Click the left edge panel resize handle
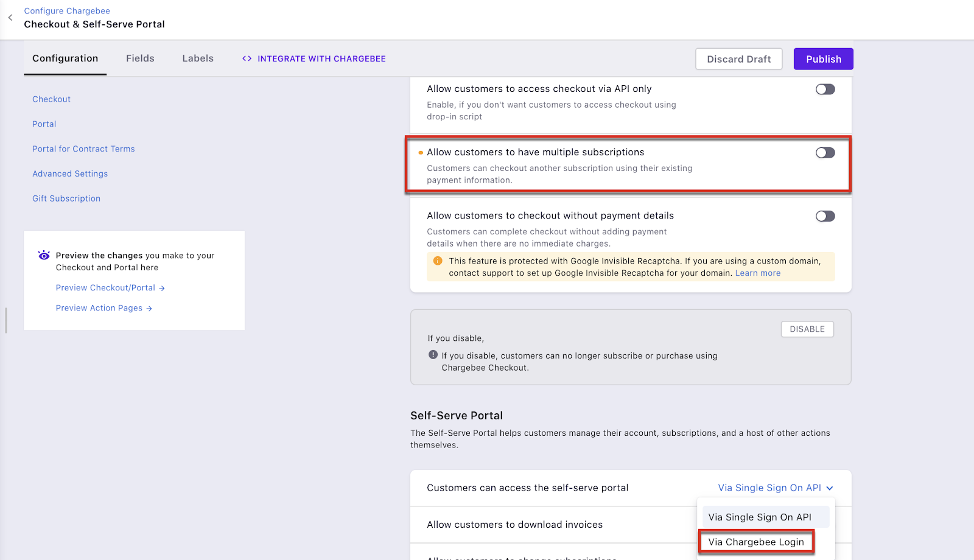The width and height of the screenshot is (974, 560). 6,320
